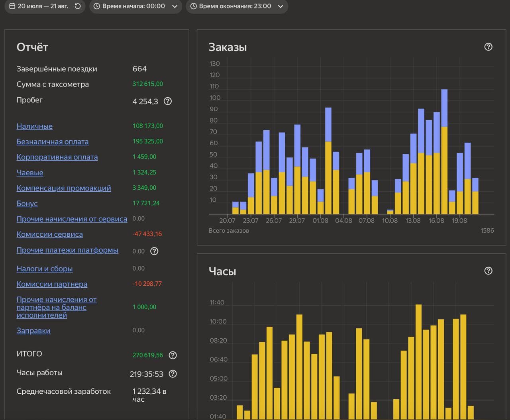Click the clock icon beside Время начала
This screenshot has height=420, width=510.
tap(96, 6)
